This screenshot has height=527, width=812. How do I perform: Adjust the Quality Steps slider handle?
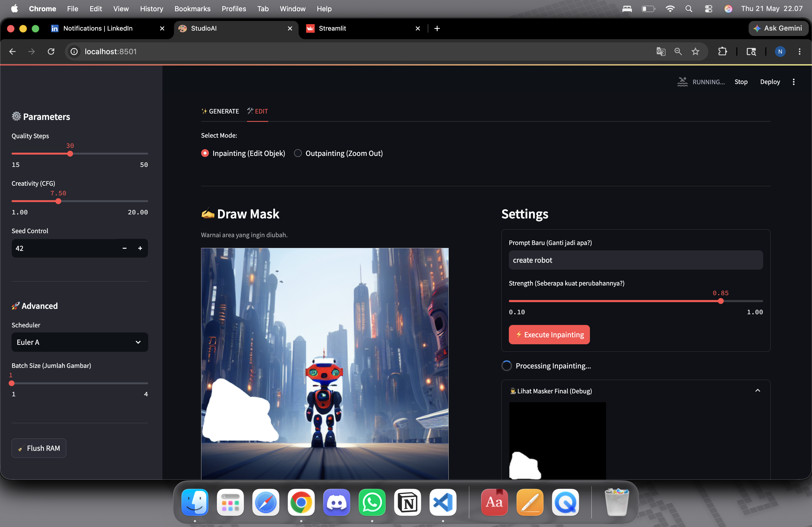point(70,154)
